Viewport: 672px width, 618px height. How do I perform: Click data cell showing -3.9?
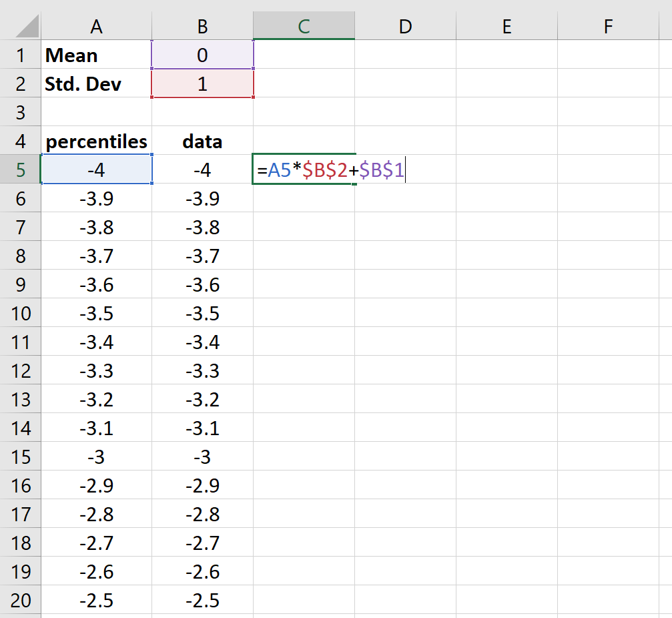202,198
